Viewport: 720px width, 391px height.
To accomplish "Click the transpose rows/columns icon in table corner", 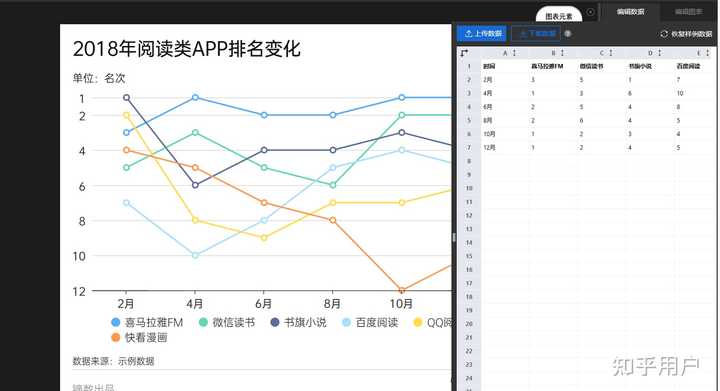I will [465, 53].
